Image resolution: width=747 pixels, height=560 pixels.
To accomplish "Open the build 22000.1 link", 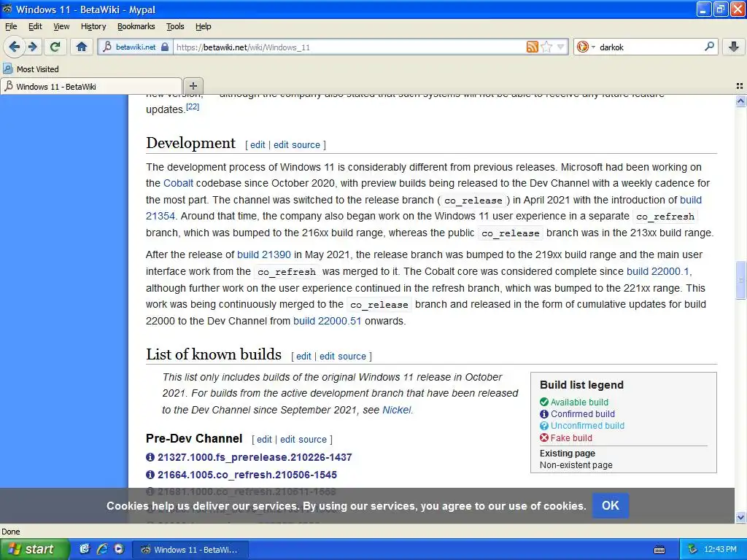I will point(657,271).
